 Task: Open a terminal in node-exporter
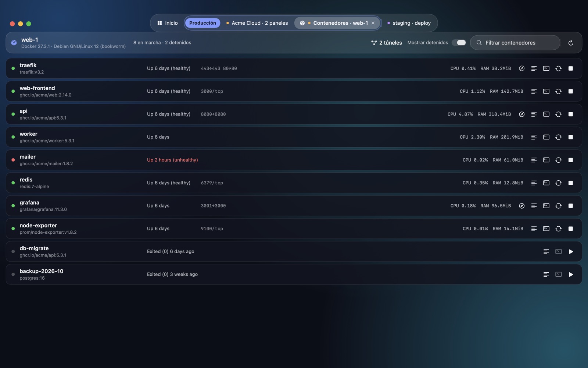pos(546,229)
